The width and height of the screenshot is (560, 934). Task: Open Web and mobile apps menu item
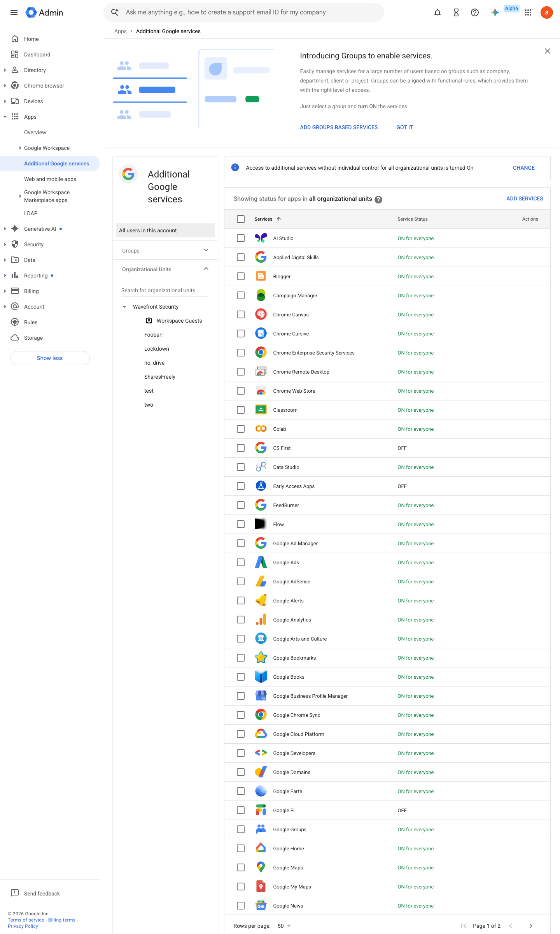(50, 179)
